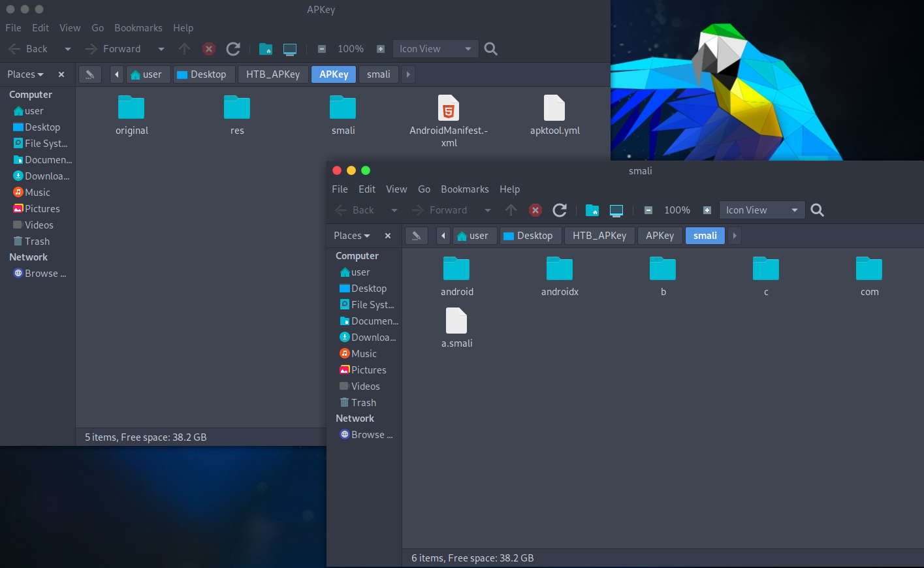Expand the Places dropdown in the sidebar
The width and height of the screenshot is (924, 568).
352,235
